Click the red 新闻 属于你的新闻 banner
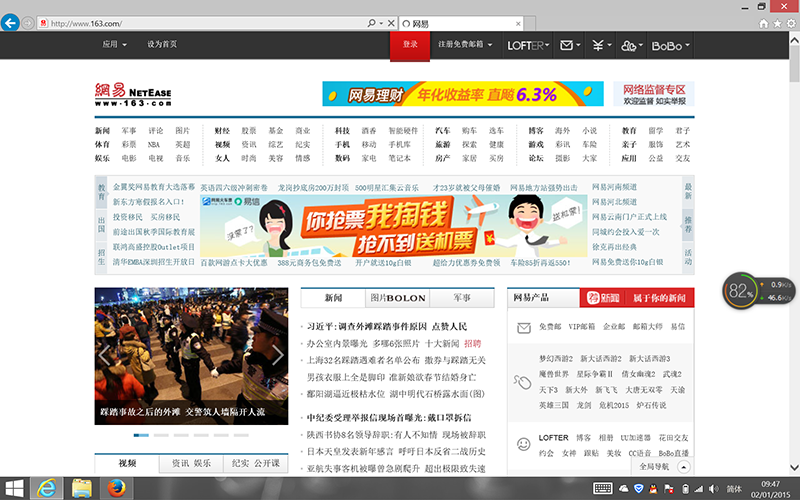The image size is (800, 500). (x=637, y=298)
